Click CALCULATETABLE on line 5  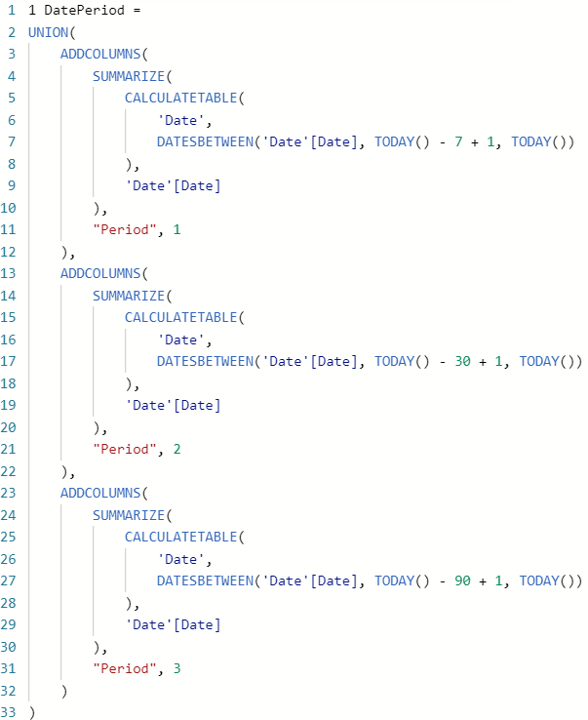180,98
